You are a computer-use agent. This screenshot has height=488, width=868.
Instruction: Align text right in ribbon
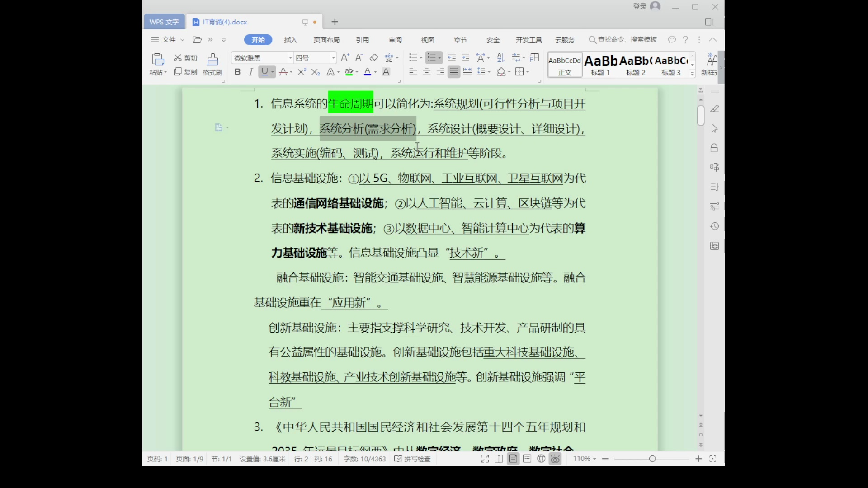click(440, 72)
